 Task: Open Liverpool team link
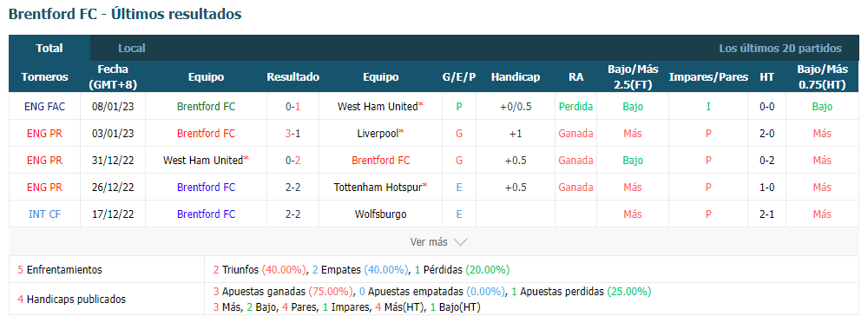point(378,134)
